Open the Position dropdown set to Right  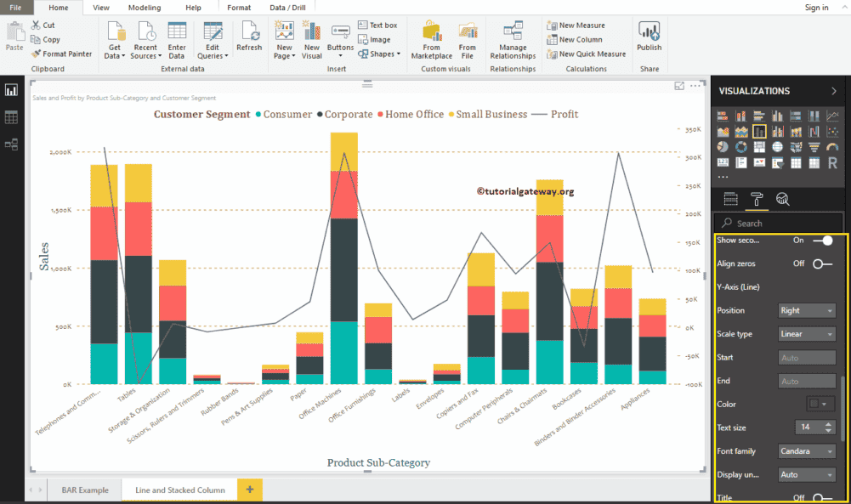(x=807, y=310)
